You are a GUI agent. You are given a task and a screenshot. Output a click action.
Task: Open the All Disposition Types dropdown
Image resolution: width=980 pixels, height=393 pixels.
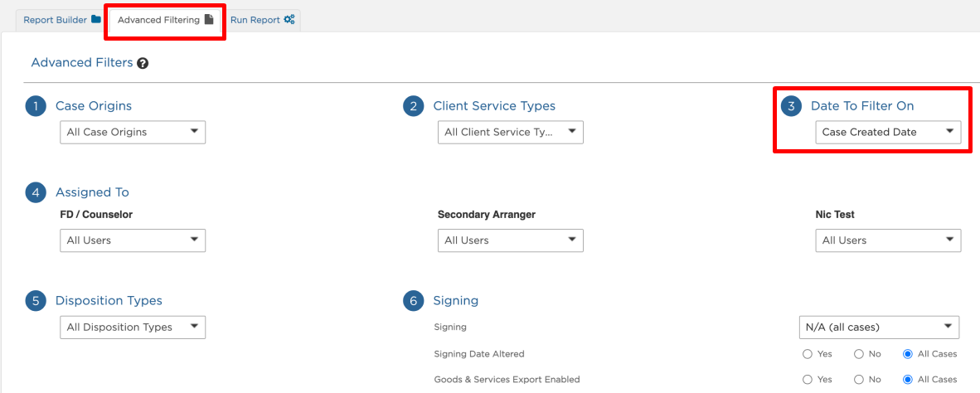133,327
